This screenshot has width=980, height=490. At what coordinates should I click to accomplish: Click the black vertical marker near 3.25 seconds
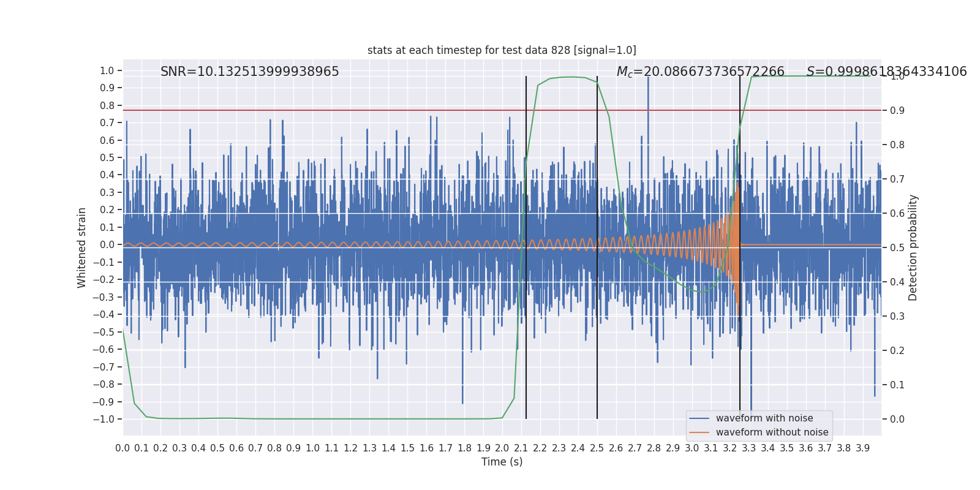click(x=740, y=247)
